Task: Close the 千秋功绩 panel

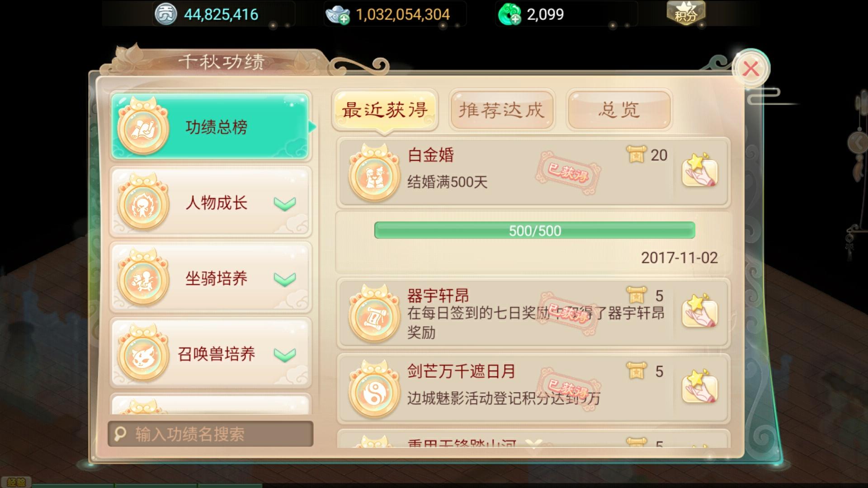Action: pos(751,69)
